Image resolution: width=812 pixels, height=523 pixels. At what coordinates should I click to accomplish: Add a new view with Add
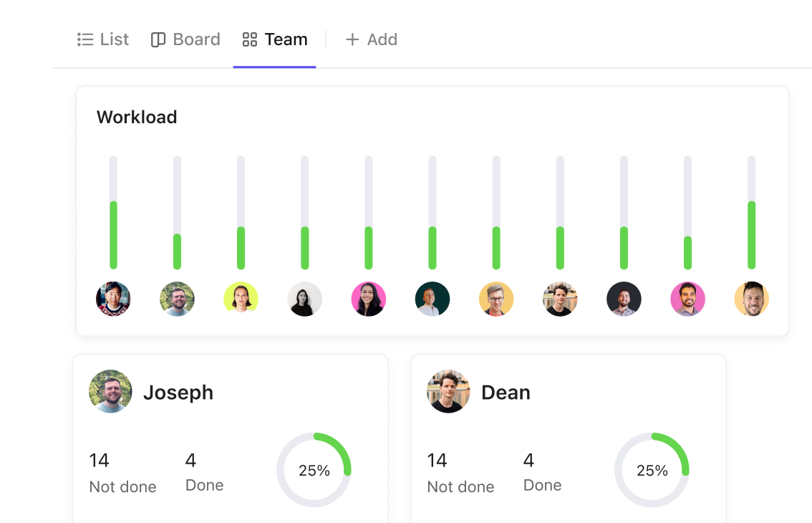372,39
